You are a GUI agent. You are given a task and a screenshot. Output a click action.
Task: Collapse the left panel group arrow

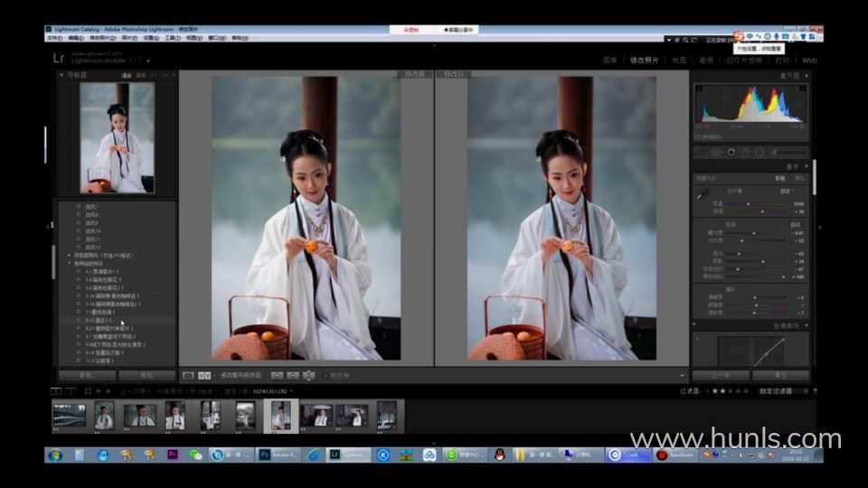[x=48, y=226]
